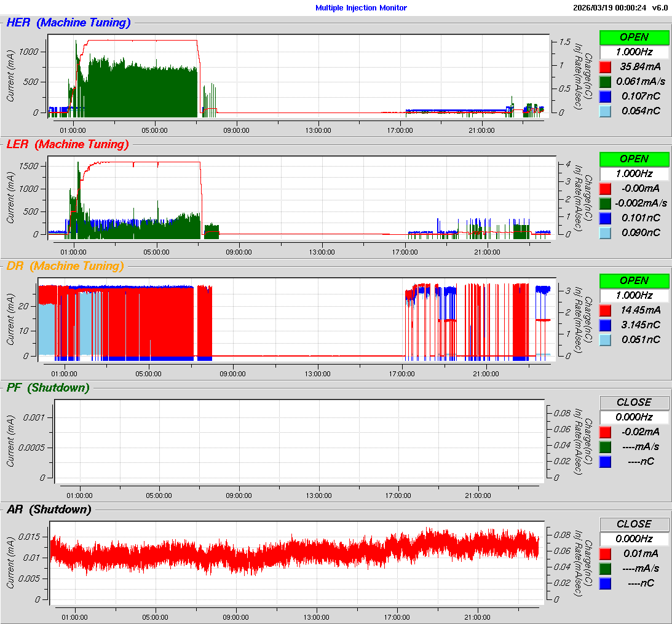Viewport: 672px width, 624px height.
Task: Click DR blue swatch beside 3.145nC
Action: [606, 325]
